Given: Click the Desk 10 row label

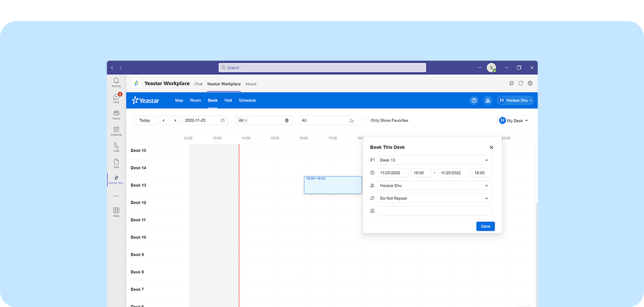Looking at the screenshot, I should click(x=138, y=238).
